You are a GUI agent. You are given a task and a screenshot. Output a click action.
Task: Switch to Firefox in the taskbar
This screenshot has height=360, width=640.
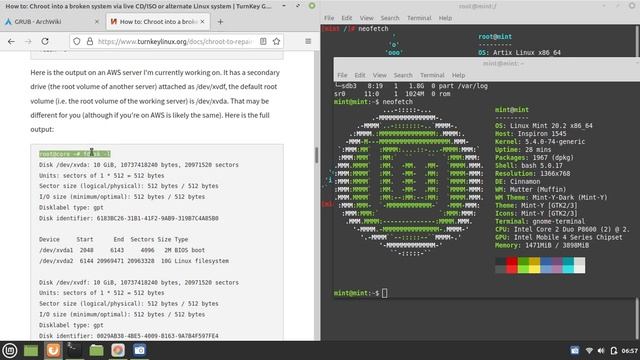click(x=53, y=350)
